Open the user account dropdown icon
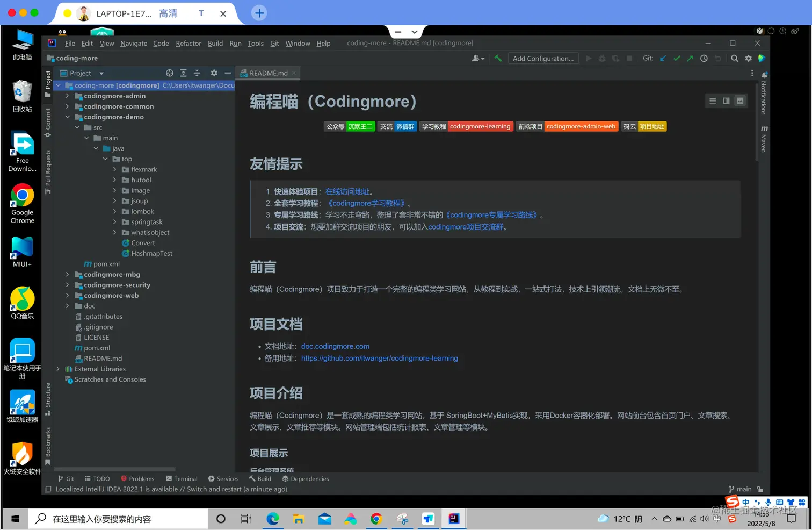 [x=478, y=59]
